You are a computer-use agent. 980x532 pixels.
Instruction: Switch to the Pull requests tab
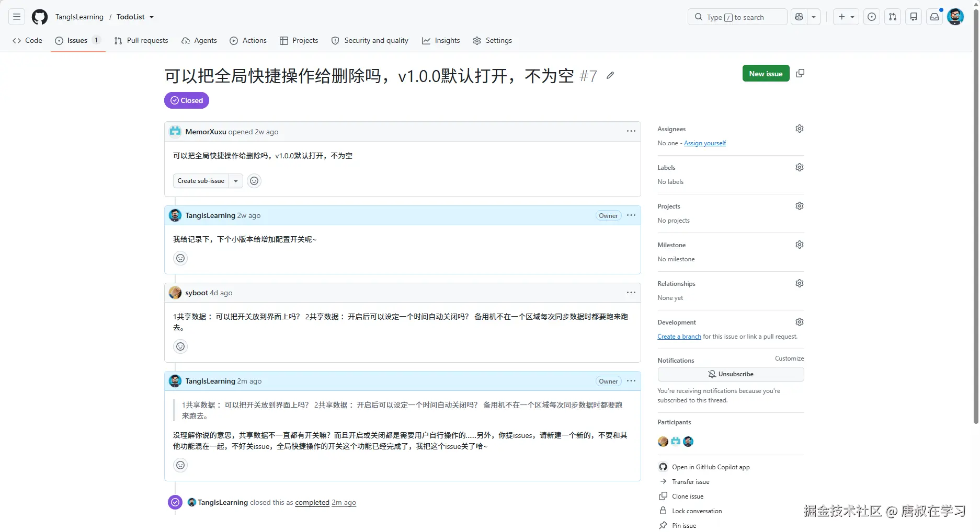click(141, 40)
